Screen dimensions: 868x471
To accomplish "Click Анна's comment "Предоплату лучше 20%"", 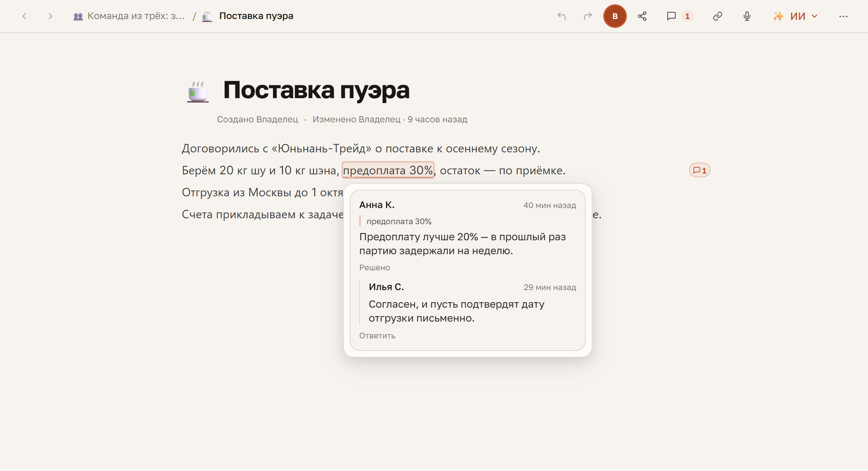I will (463, 244).
